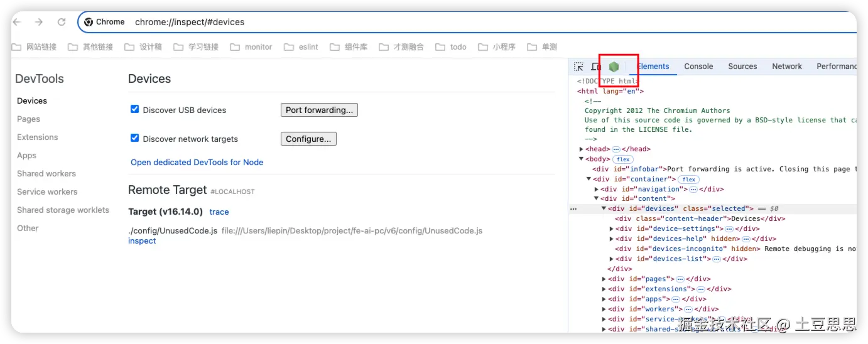The height and width of the screenshot is (344, 868).
Task: Click the trace link next to Target
Action: [x=219, y=212]
